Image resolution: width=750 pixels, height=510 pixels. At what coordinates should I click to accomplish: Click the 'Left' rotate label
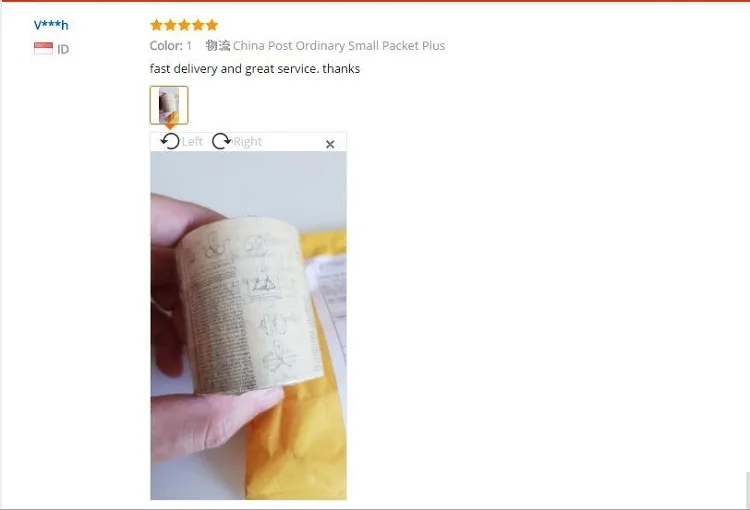tap(192, 142)
